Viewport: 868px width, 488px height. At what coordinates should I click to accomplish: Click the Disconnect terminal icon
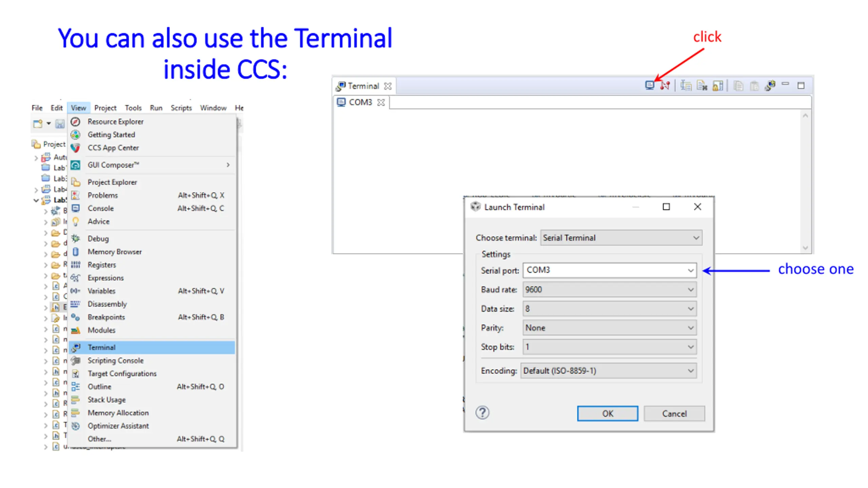[665, 85]
